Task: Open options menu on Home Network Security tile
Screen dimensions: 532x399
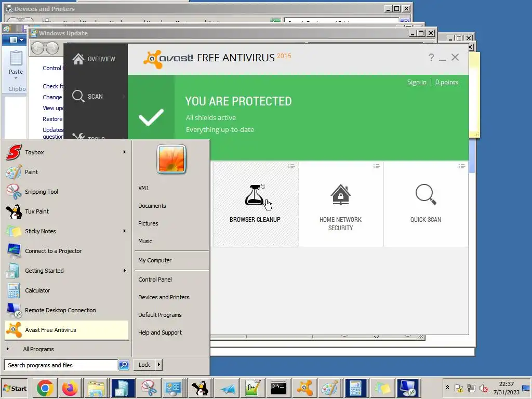Action: click(x=377, y=166)
